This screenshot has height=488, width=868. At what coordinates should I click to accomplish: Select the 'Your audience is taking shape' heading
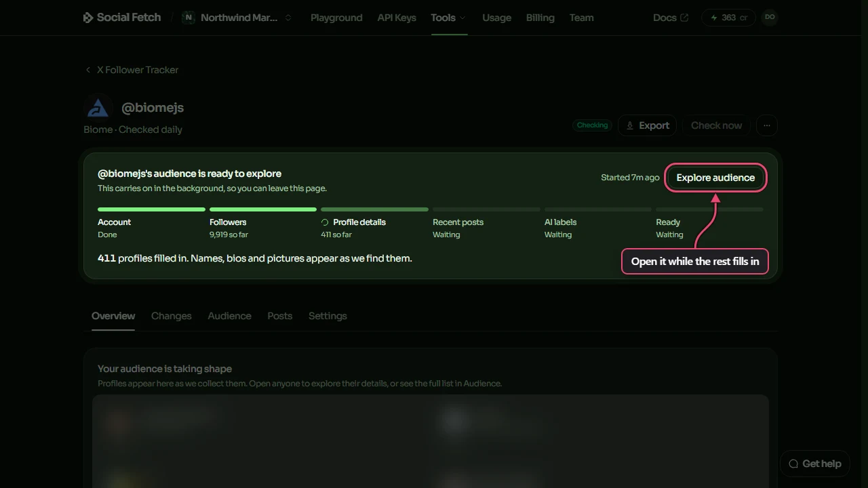[165, 369]
